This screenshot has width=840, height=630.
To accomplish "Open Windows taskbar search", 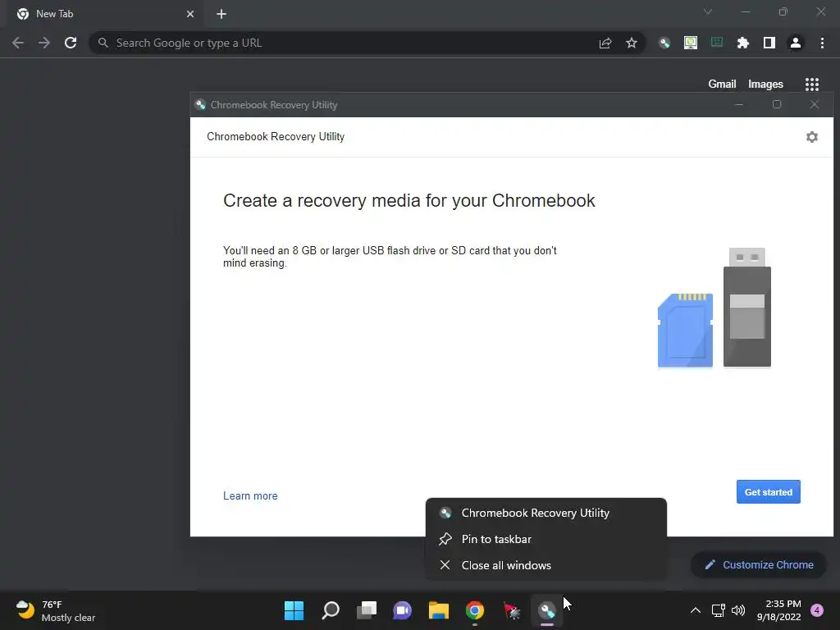I will tap(330, 610).
